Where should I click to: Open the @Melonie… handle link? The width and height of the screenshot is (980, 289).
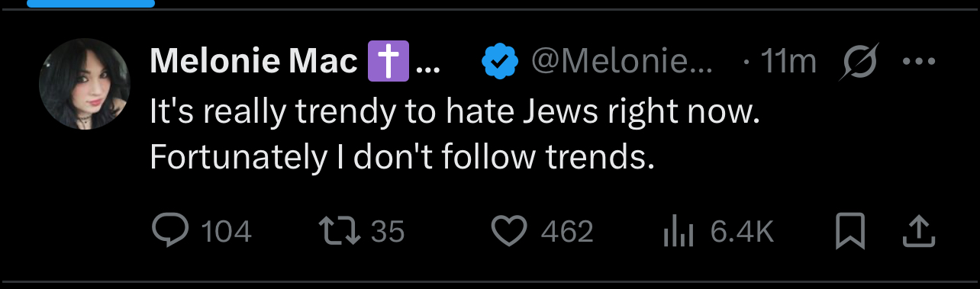(x=622, y=62)
